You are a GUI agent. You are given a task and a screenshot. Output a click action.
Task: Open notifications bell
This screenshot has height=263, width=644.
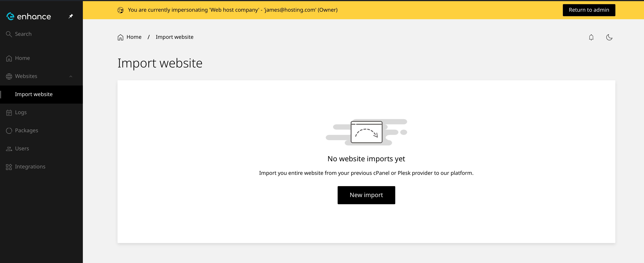[x=591, y=37]
